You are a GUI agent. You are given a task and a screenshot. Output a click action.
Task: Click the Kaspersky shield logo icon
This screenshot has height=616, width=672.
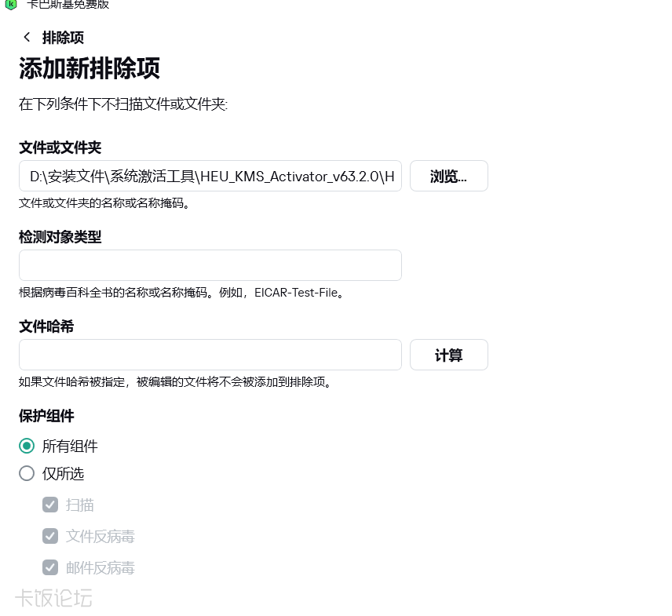tap(11, 5)
